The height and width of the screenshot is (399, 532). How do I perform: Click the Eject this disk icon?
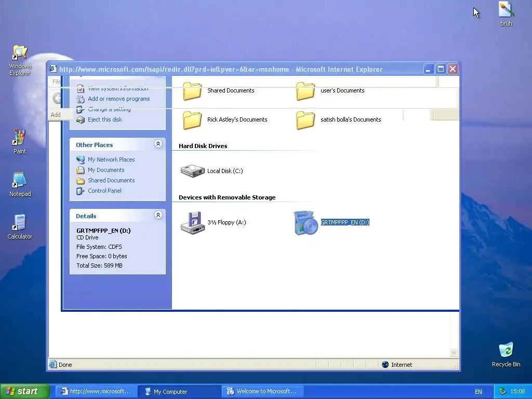click(x=81, y=120)
